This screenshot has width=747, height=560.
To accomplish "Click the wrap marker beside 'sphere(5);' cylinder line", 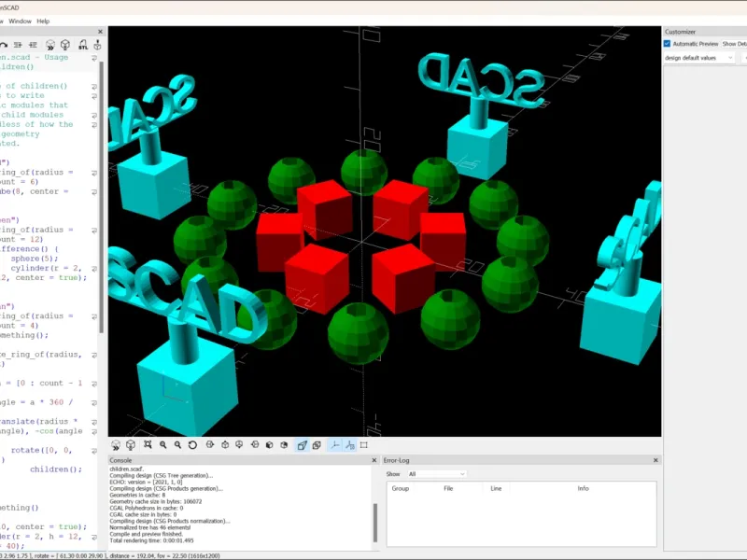I will coord(94,268).
